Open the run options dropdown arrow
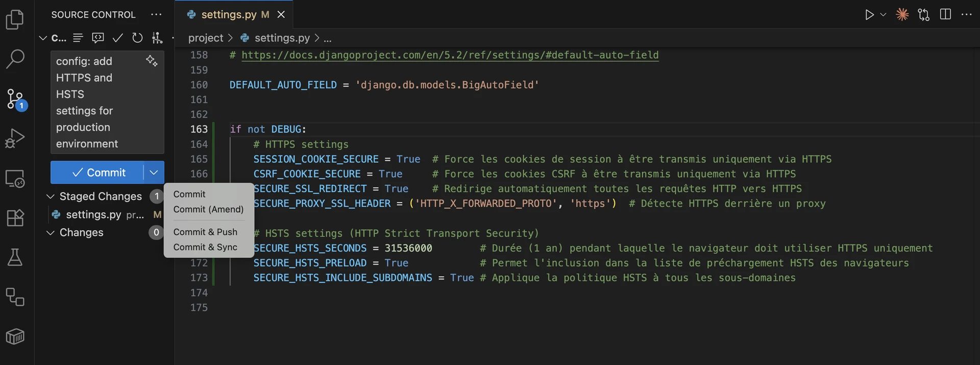 (884, 15)
